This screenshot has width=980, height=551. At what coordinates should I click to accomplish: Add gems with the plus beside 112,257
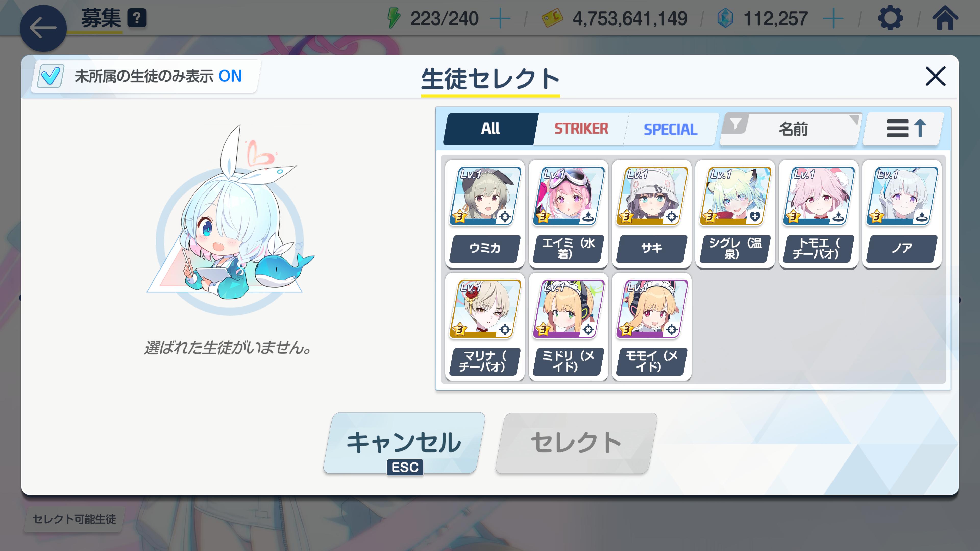pyautogui.click(x=833, y=18)
